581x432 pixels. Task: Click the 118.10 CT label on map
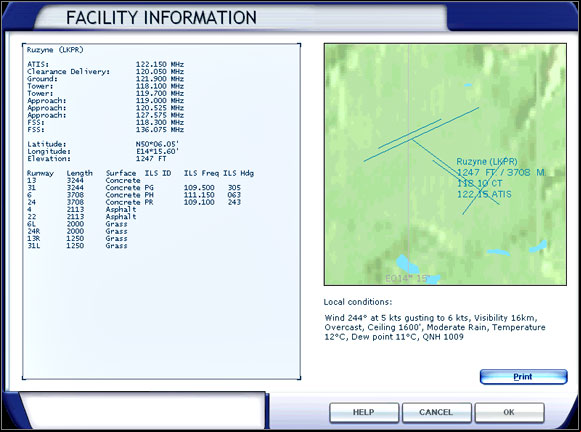pyautogui.click(x=480, y=183)
